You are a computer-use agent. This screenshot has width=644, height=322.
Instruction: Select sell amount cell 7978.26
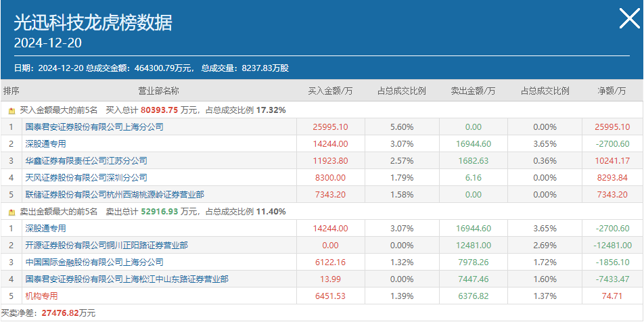(473, 262)
